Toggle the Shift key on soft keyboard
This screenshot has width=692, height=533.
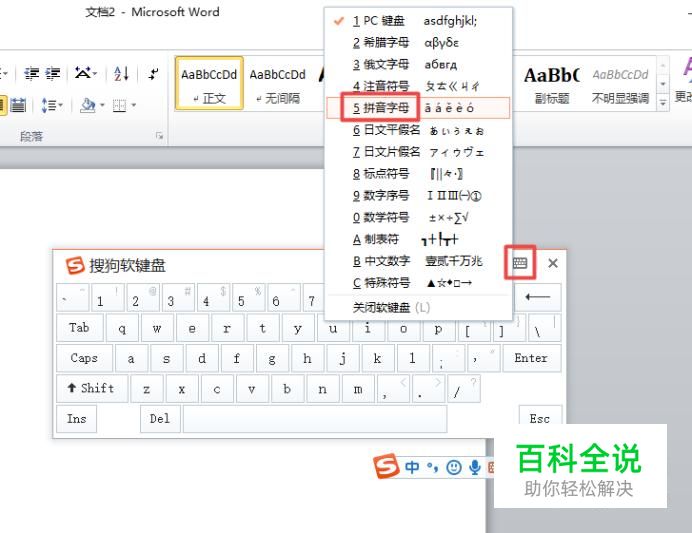coord(92,388)
